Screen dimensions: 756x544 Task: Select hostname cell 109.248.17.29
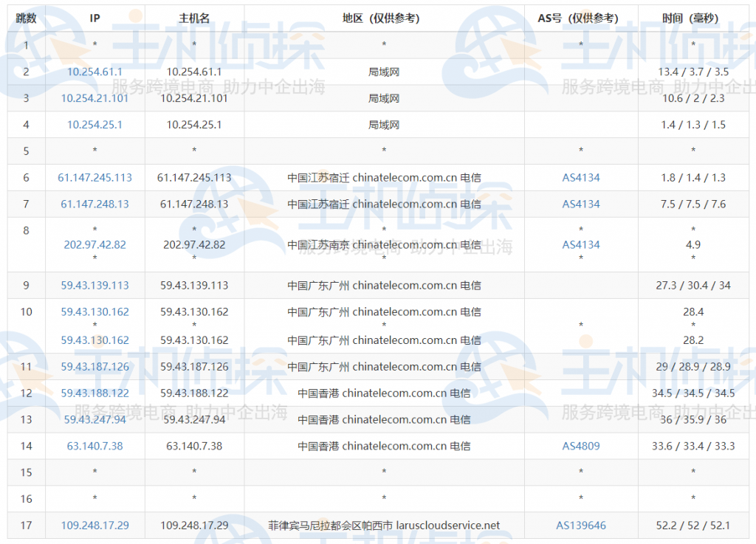click(194, 526)
